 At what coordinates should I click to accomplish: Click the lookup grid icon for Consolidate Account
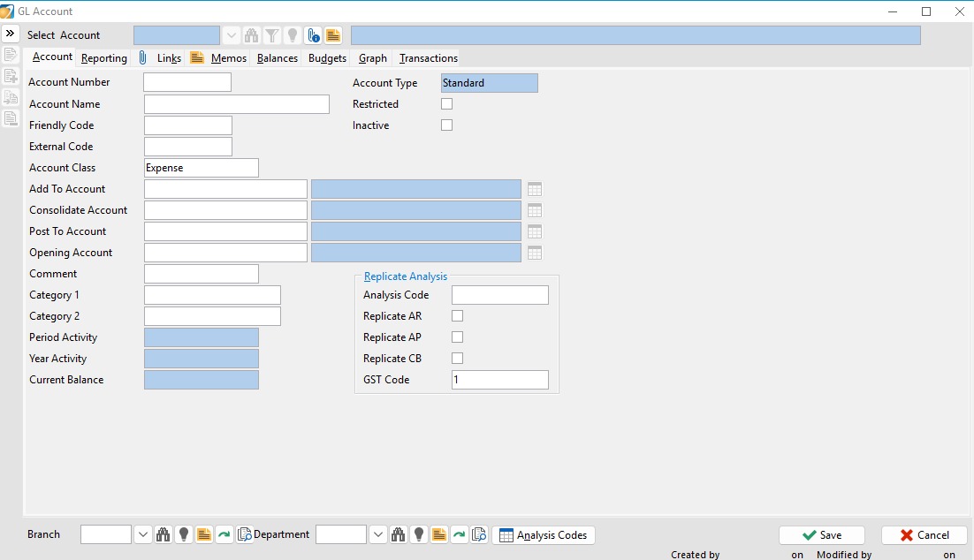pos(534,210)
